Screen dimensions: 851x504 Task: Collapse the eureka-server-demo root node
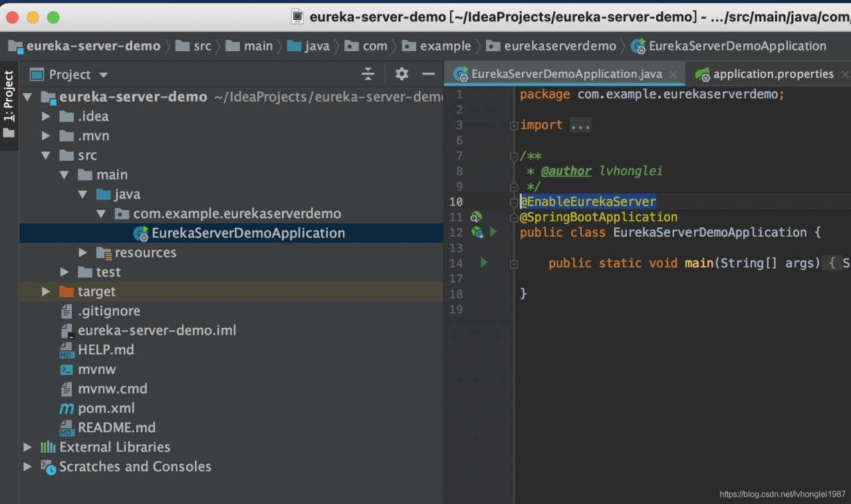click(x=27, y=97)
